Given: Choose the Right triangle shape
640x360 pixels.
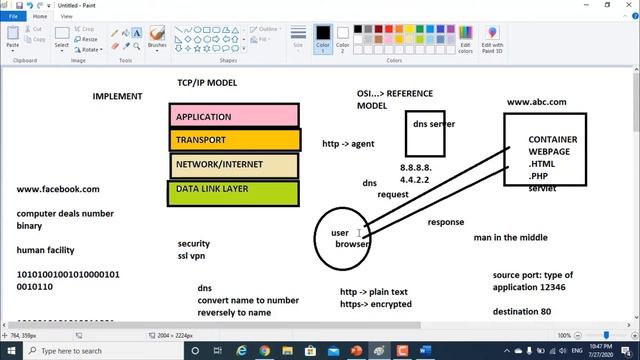Looking at the screenshot, I should tap(178, 40).
